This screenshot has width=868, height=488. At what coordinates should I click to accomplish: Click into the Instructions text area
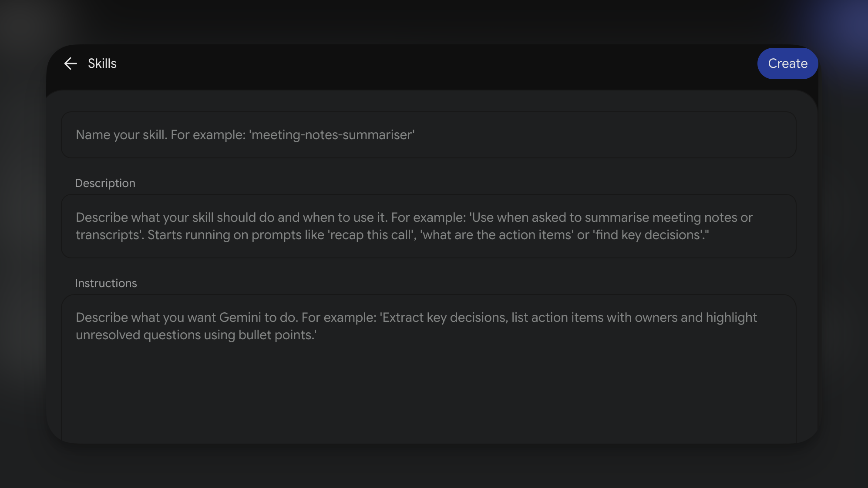tap(429, 369)
